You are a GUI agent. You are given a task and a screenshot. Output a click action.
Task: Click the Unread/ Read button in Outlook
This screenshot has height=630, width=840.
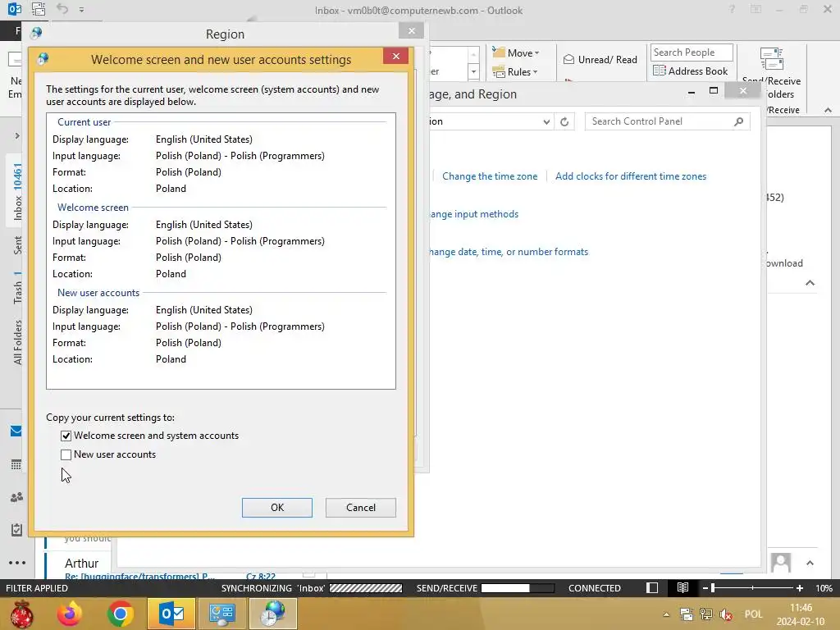600,59
